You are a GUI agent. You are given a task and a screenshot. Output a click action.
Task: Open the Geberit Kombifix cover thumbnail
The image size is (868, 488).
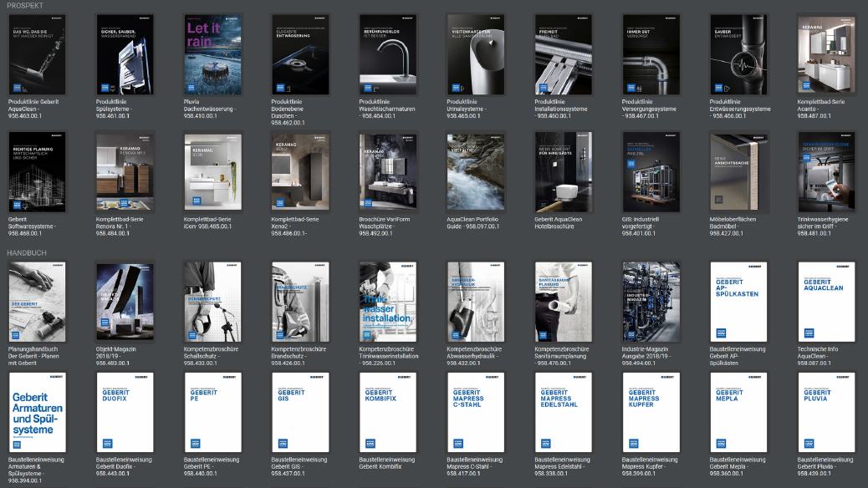tap(388, 413)
